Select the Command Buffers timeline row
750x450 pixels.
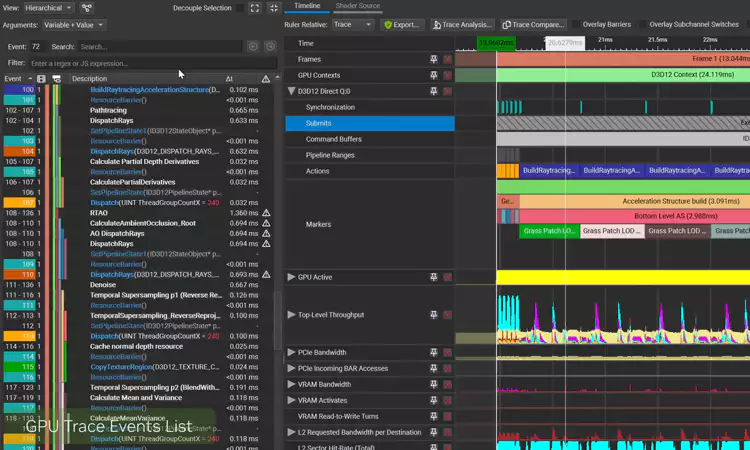(x=370, y=139)
